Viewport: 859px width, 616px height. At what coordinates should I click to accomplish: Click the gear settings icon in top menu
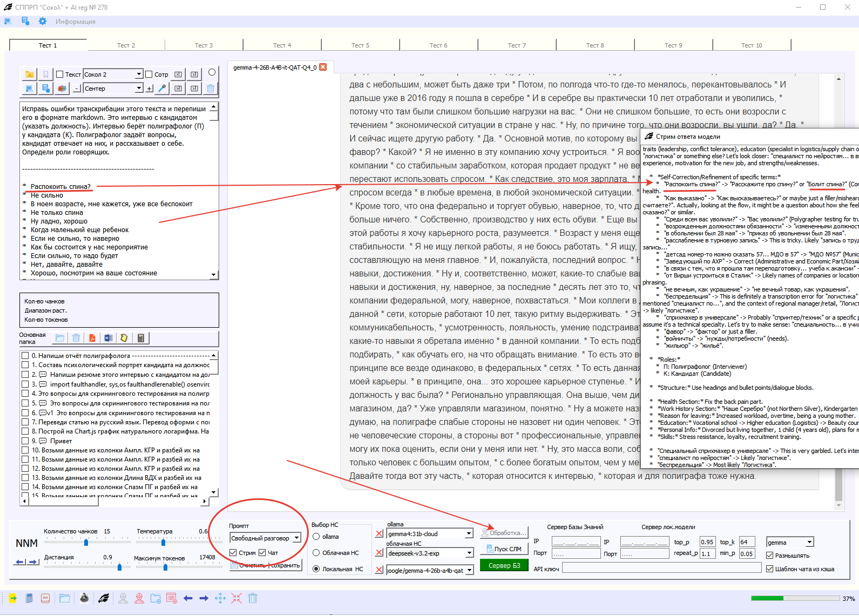point(43,21)
